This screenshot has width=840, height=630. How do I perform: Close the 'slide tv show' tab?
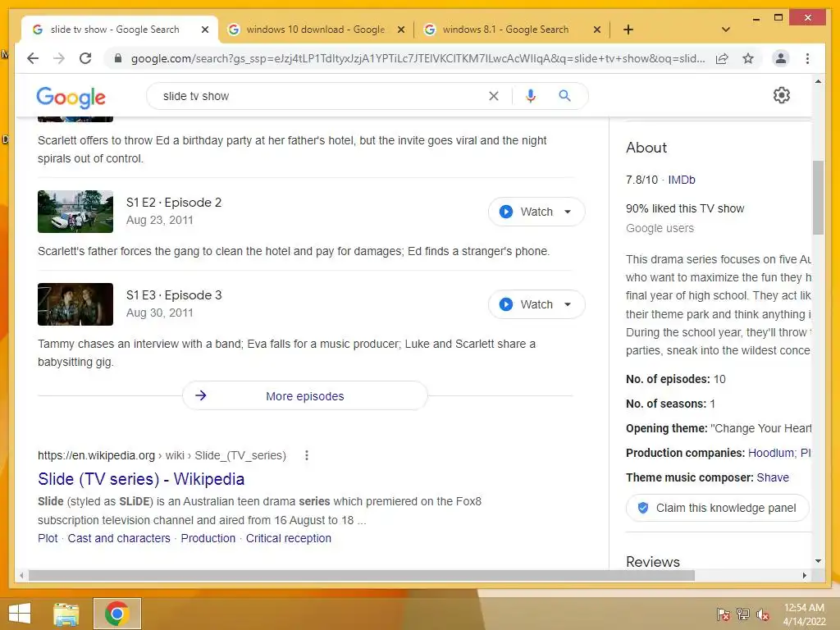[204, 30]
